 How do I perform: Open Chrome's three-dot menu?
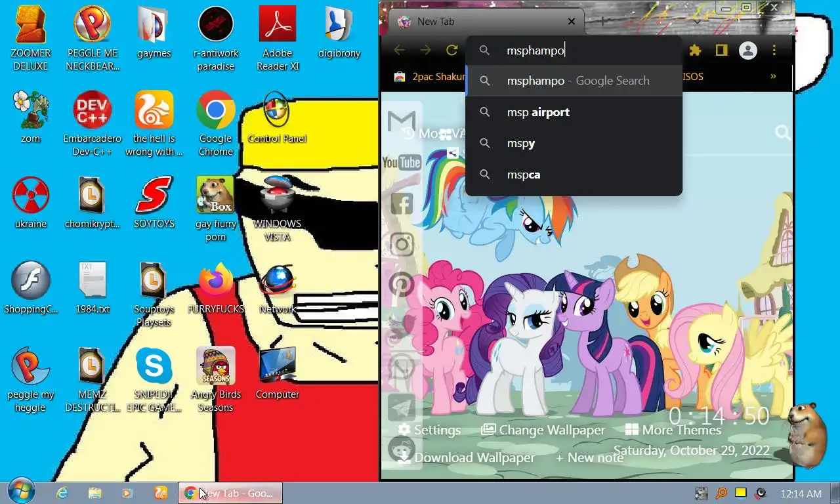(774, 51)
